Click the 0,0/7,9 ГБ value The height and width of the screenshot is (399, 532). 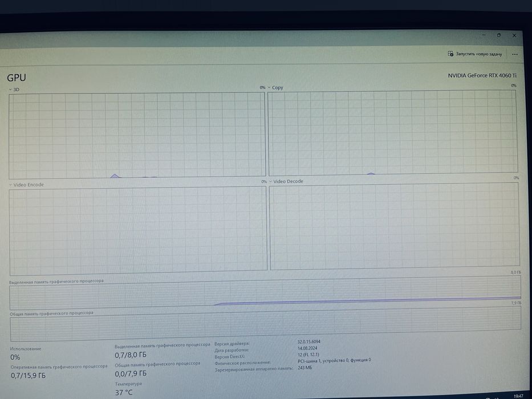131,373
